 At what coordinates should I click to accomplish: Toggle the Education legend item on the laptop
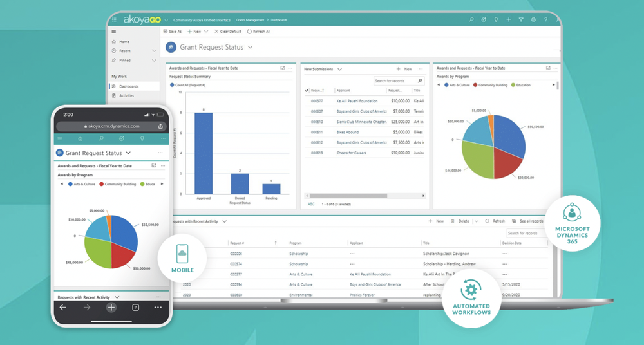click(x=521, y=85)
